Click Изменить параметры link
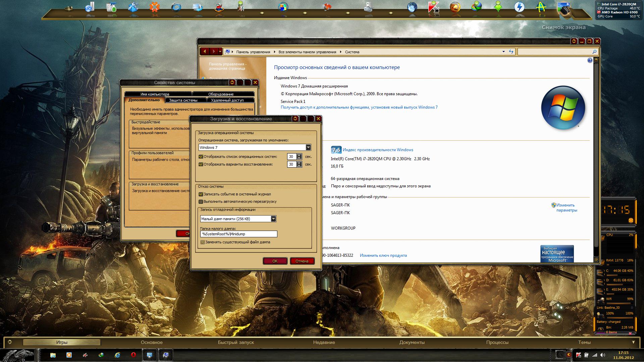The height and width of the screenshot is (362, 644). [567, 207]
